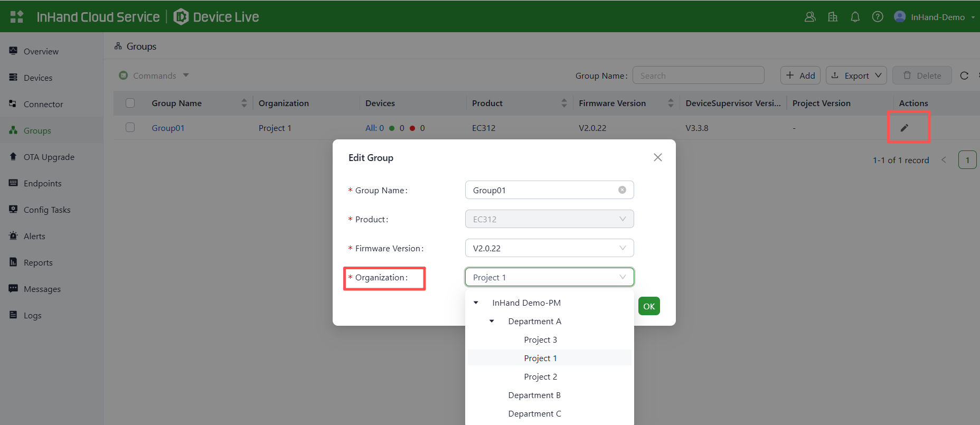Open the Export dropdown button

[856, 75]
